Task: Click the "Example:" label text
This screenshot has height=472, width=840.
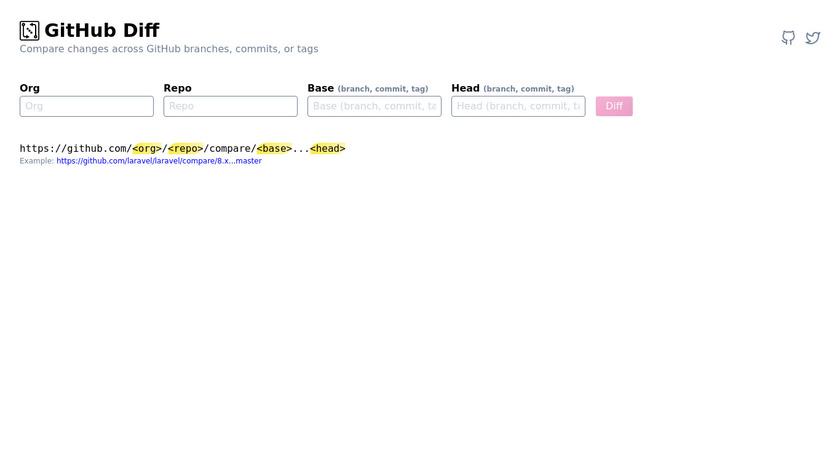Action: point(36,161)
